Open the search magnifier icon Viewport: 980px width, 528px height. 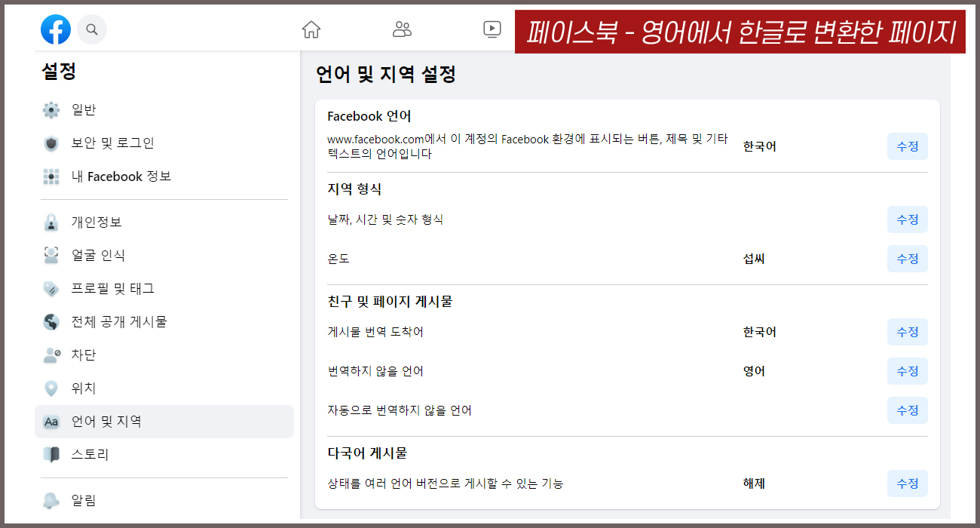click(92, 29)
